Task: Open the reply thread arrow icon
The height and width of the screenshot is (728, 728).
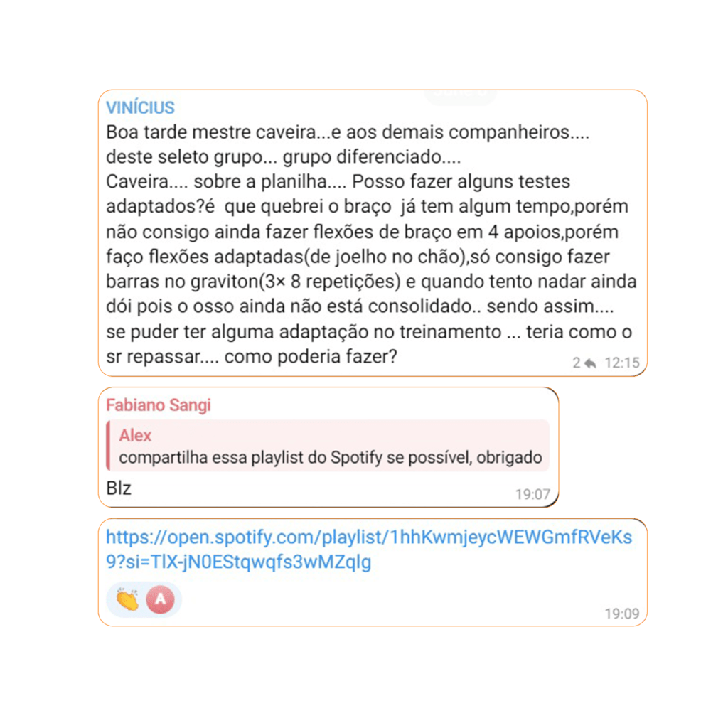Action: tap(590, 363)
